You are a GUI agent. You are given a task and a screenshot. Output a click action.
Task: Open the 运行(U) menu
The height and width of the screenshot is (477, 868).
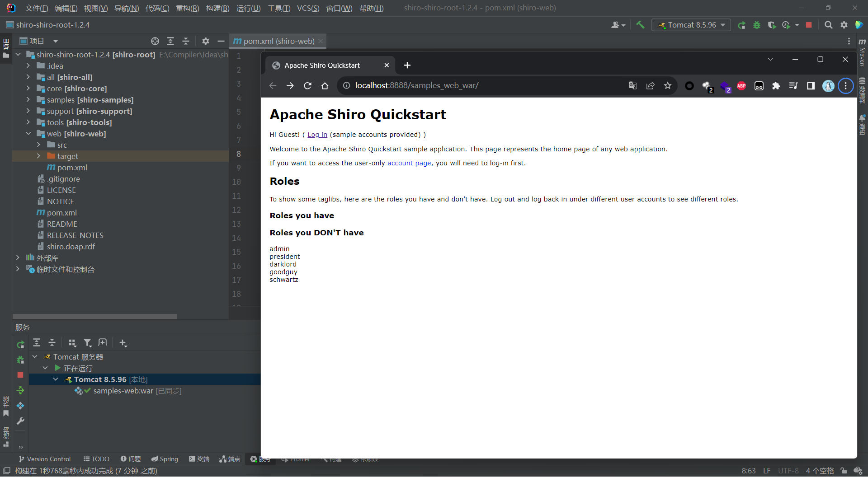248,8
